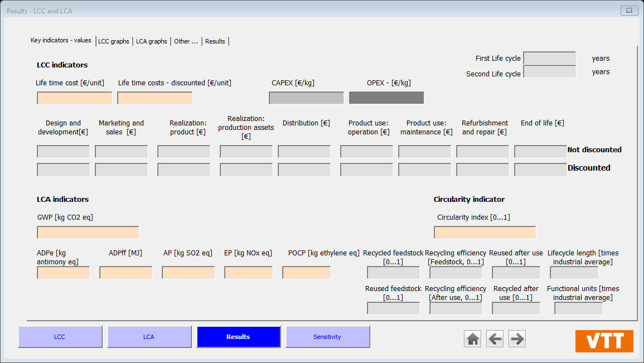This screenshot has width=644, height=363.
Task: Click discounted End of life field
Action: [540, 170]
